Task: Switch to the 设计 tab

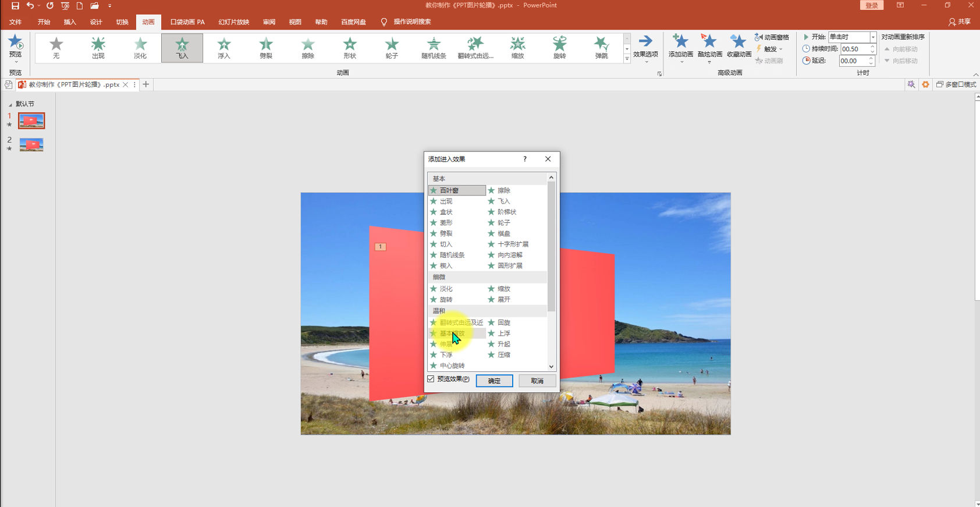Action: (96, 22)
